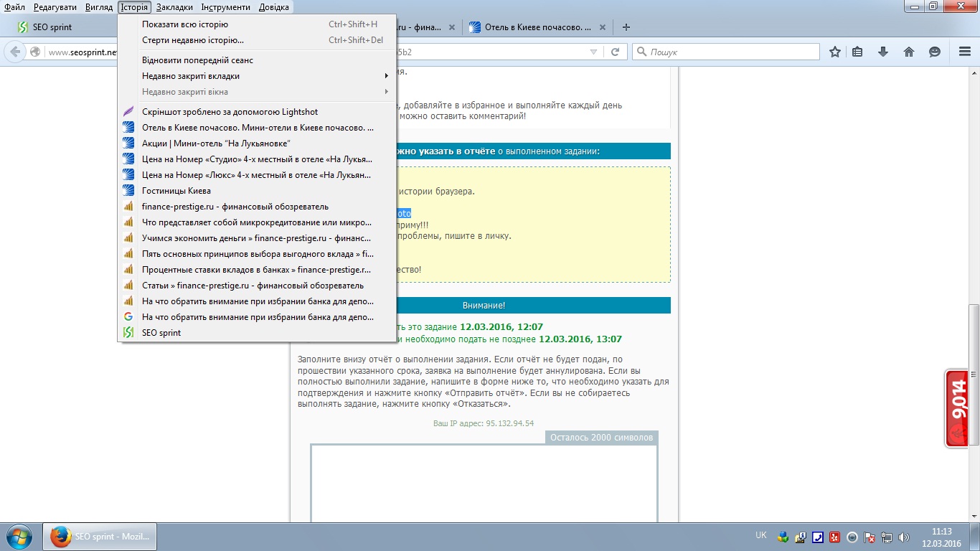Click the report text area

[484, 484]
